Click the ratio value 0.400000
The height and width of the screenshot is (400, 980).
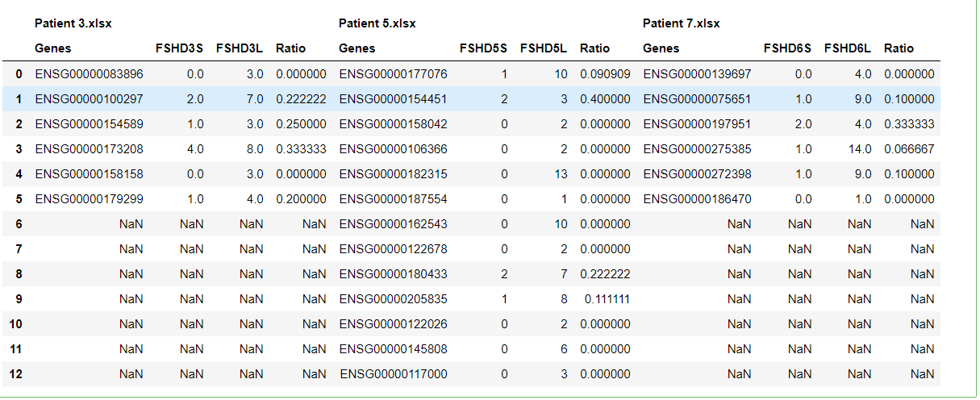coord(605,99)
